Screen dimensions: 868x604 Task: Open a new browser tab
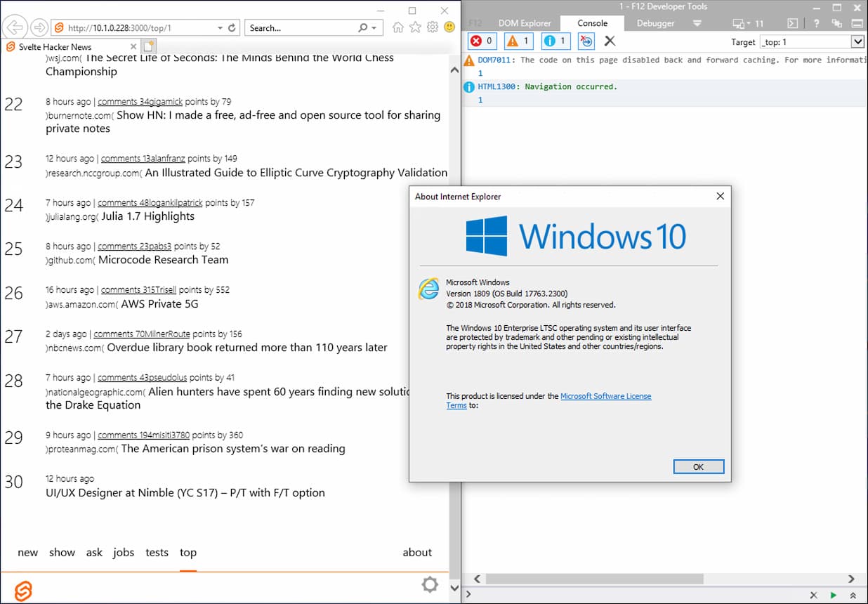tap(148, 47)
